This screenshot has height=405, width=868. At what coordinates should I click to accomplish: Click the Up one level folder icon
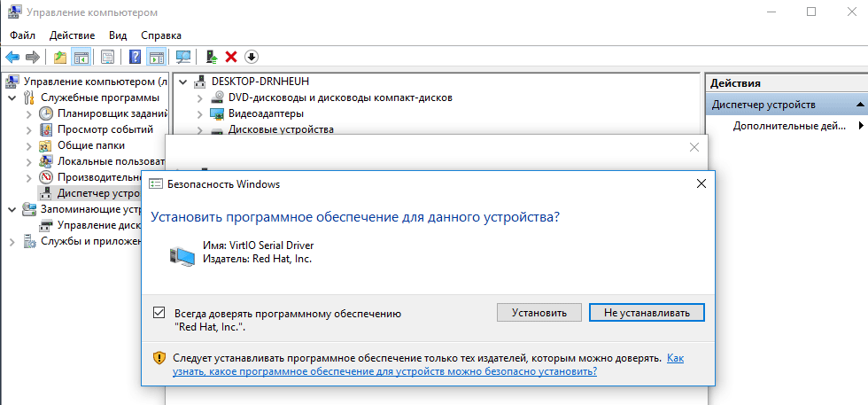[x=60, y=57]
